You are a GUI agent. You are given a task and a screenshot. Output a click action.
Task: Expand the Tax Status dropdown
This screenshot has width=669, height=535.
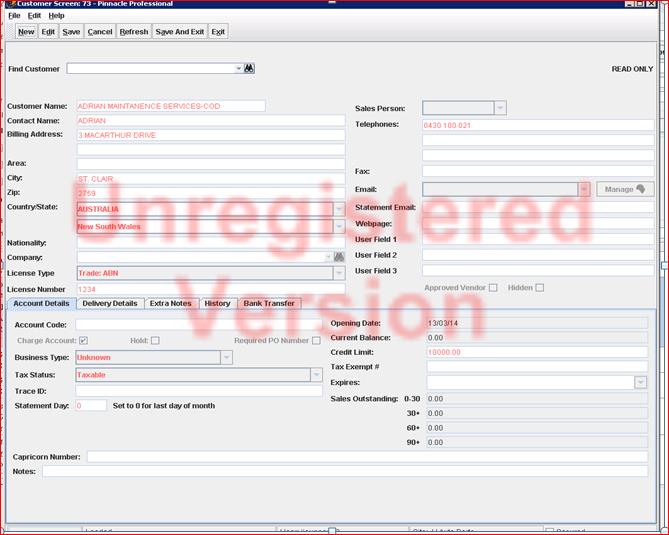coord(315,375)
